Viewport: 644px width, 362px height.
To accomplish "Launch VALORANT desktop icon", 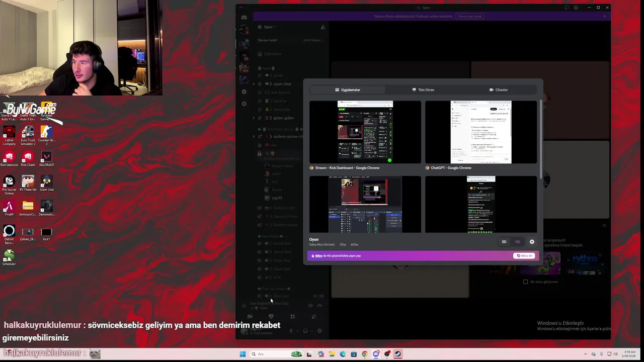I will [x=46, y=159].
